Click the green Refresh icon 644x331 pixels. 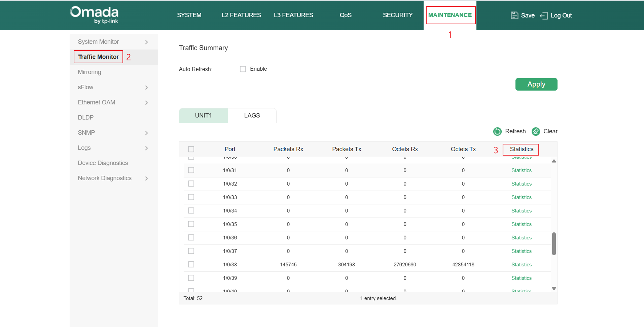pos(497,131)
